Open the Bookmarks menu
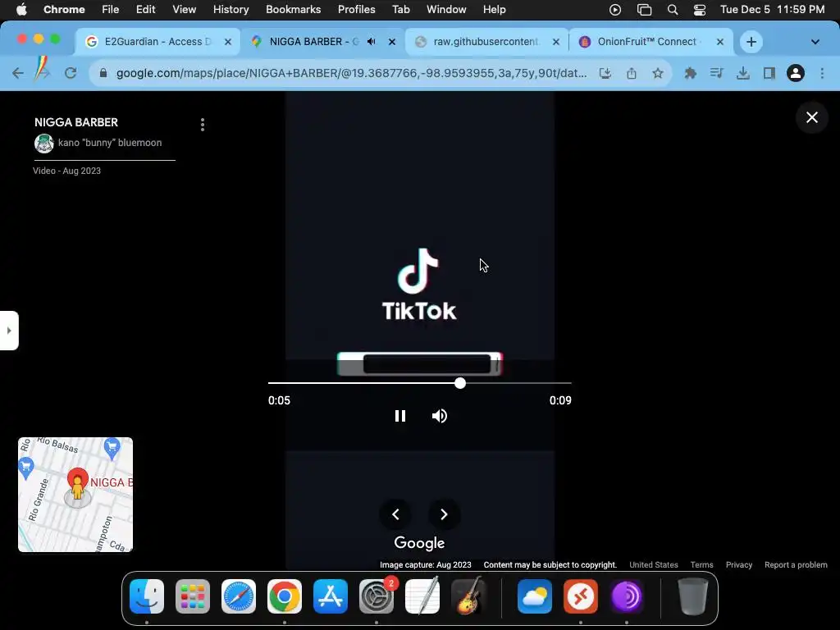This screenshot has height=630, width=840. (293, 10)
